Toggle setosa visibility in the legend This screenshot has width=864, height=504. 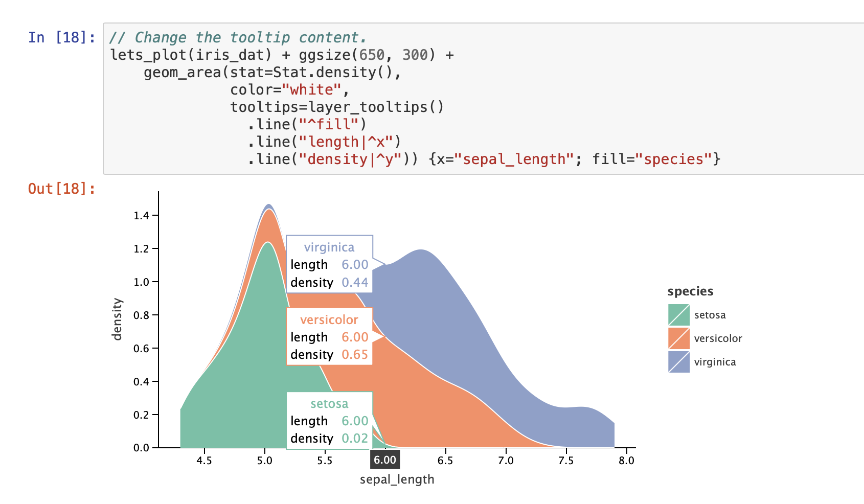(711, 315)
